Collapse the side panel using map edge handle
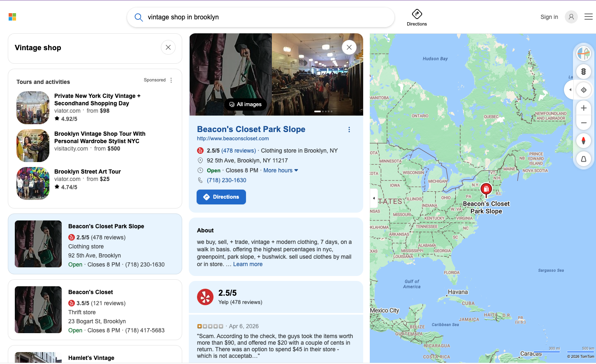 373,198
